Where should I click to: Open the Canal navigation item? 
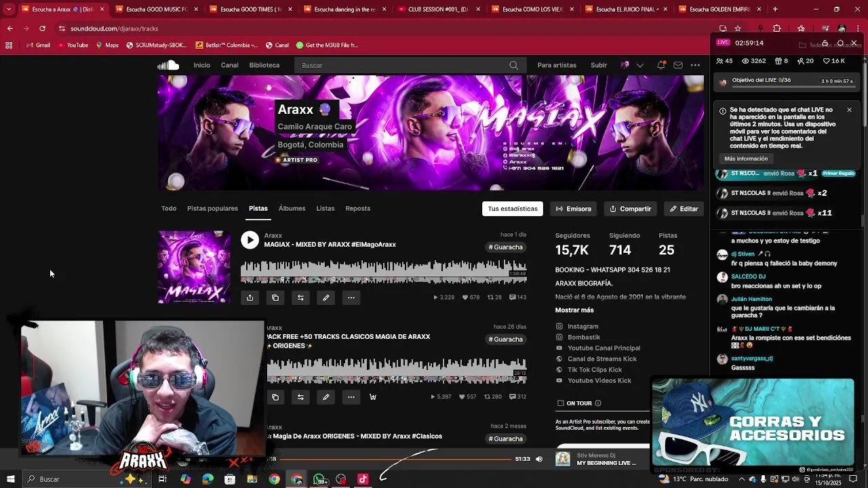pyautogui.click(x=229, y=65)
